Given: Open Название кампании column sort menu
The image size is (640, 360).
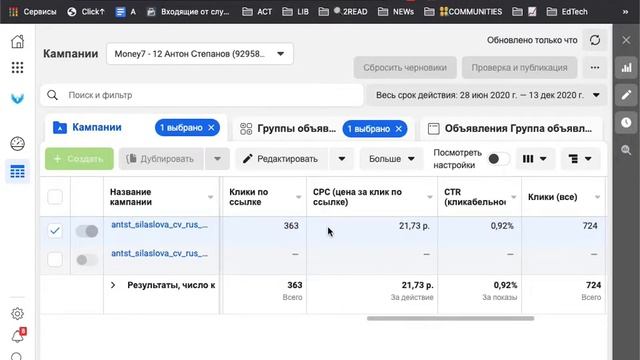Looking at the screenshot, I should point(210,197).
